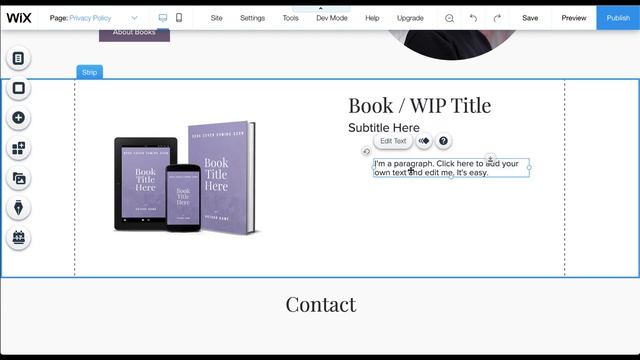
Task: Save the site
Action: click(x=530, y=18)
